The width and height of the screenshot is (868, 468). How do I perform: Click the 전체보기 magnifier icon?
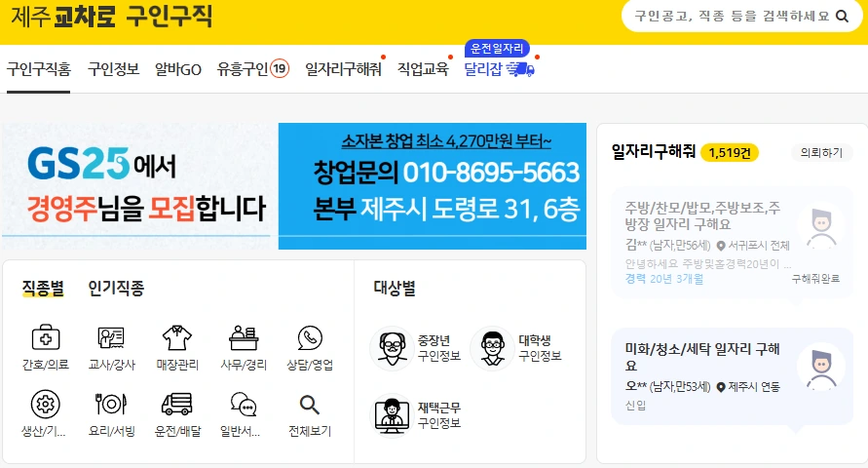[310, 405]
